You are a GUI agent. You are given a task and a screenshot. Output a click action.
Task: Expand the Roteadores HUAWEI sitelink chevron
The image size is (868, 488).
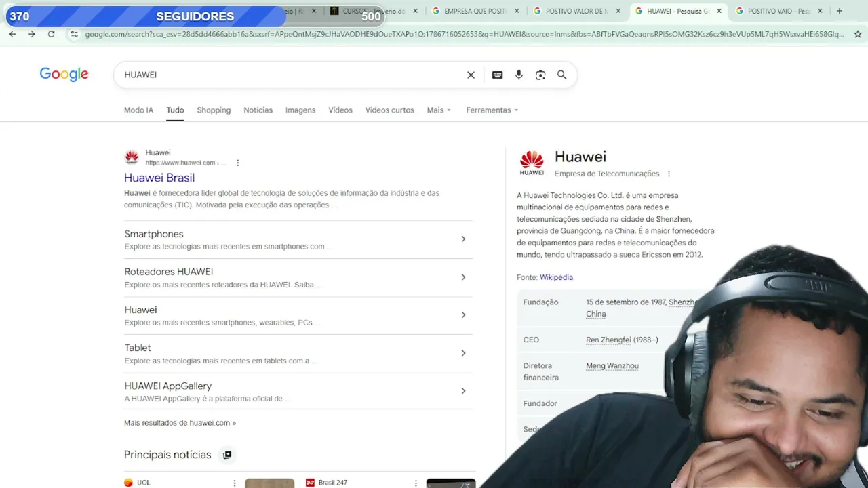463,277
